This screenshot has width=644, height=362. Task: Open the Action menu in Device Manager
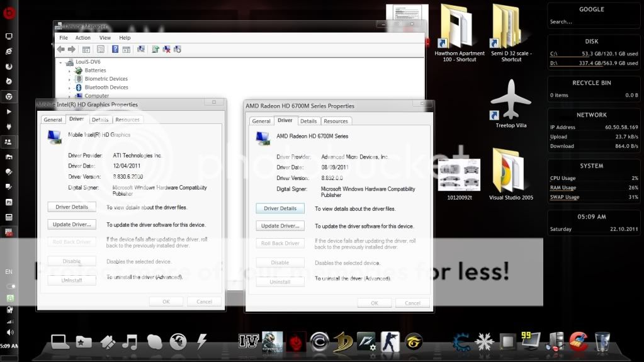(x=82, y=38)
